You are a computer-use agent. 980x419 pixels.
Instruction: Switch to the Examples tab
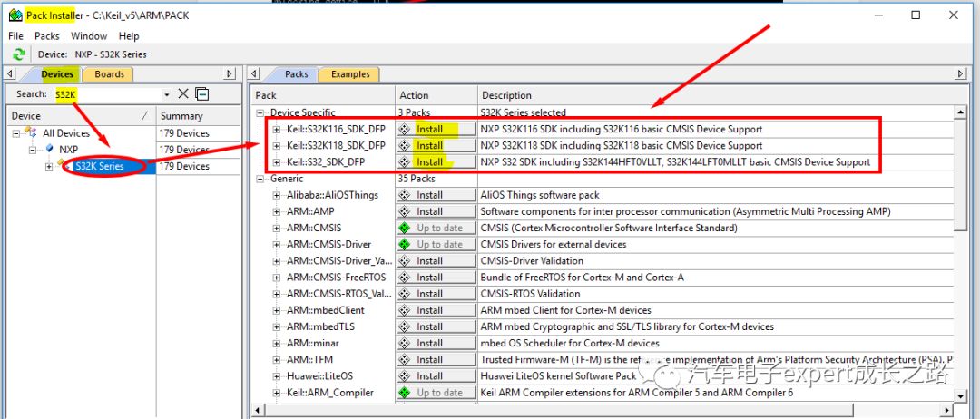pyautogui.click(x=350, y=74)
